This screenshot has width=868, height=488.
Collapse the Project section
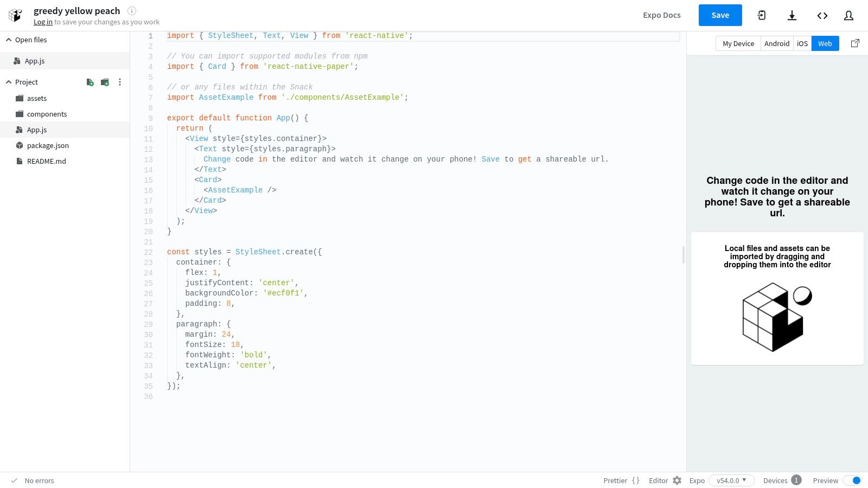click(9, 82)
